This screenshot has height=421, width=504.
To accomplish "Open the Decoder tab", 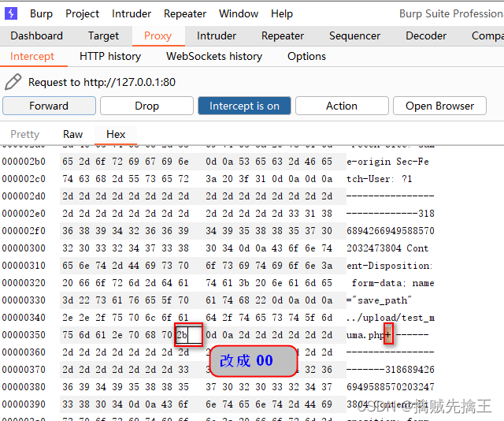I will (x=426, y=35).
